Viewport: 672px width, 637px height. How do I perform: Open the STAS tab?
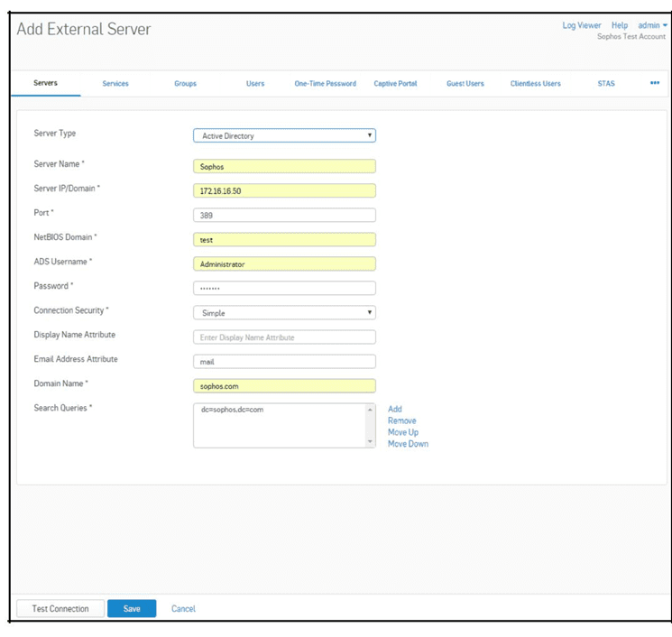tap(606, 83)
